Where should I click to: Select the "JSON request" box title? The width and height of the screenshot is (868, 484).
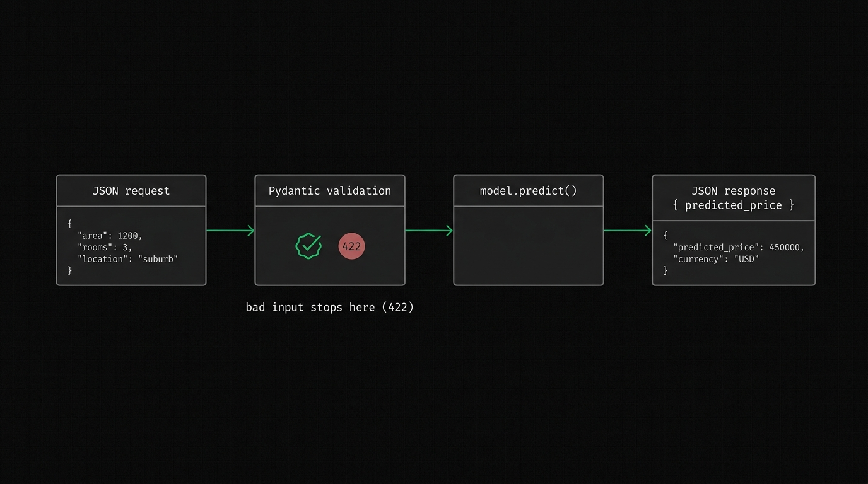pyautogui.click(x=131, y=191)
